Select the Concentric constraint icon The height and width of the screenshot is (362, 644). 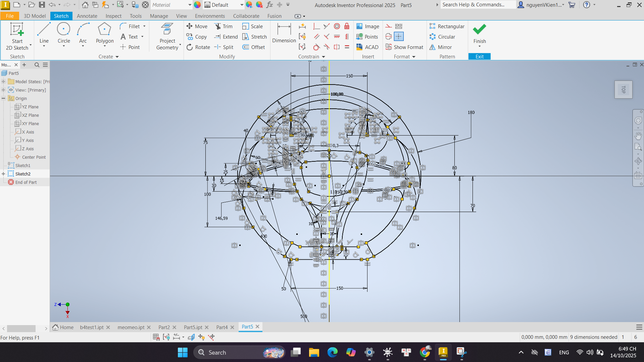coord(337,27)
